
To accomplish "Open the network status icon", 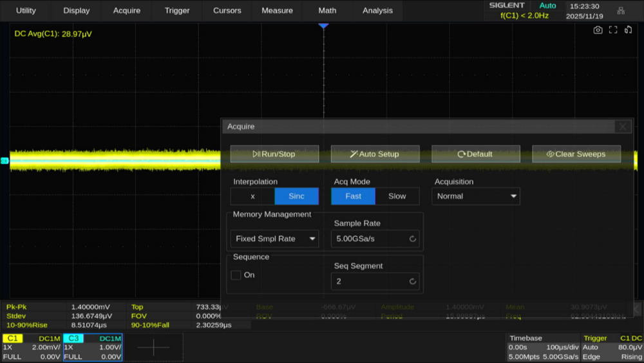I will pyautogui.click(x=621, y=11).
